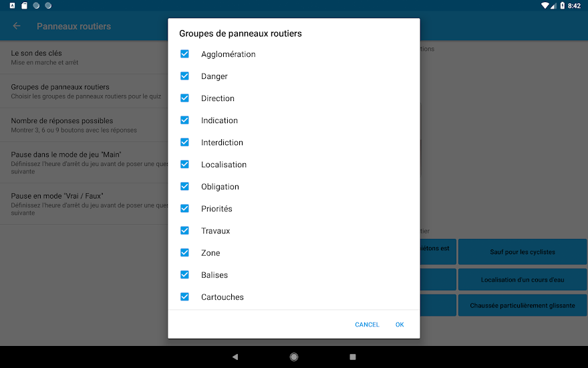Uncheck the Direction checkbox
588x368 pixels.
point(185,98)
